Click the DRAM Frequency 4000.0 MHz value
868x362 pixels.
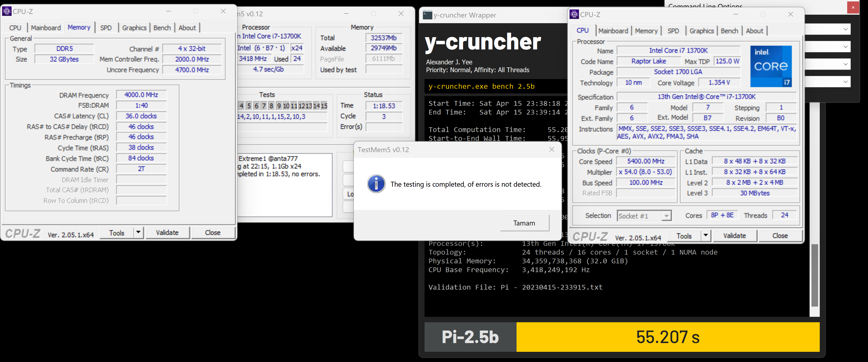141,95
